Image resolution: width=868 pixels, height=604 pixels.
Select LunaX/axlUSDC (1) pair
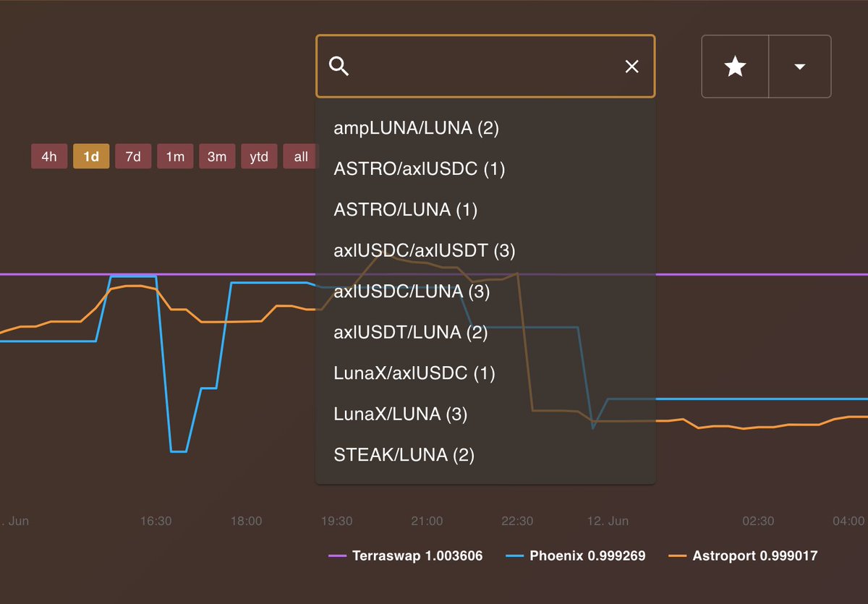(485, 374)
